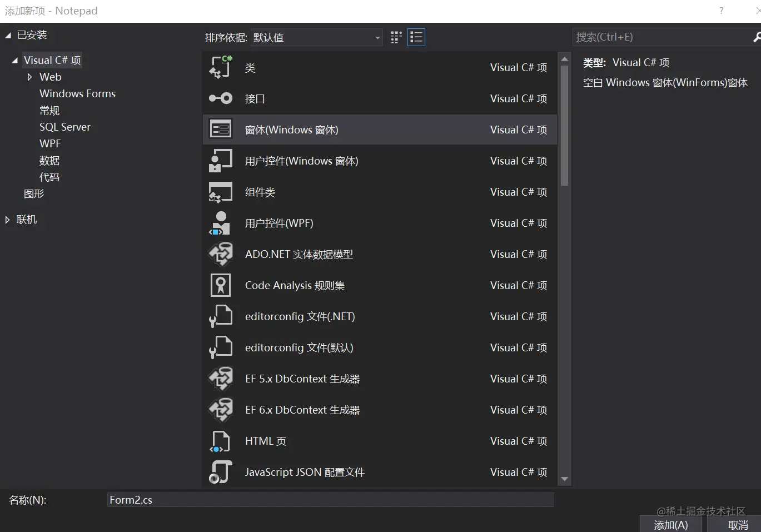
Task: Click the template list scrollbar thumb
Action: (565, 126)
